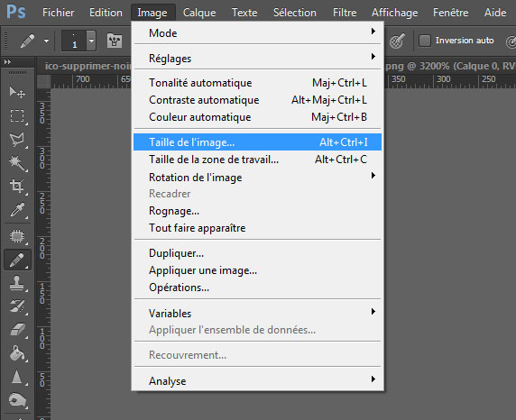Open the brush size picker dropdown
516x420 pixels.
click(x=91, y=41)
